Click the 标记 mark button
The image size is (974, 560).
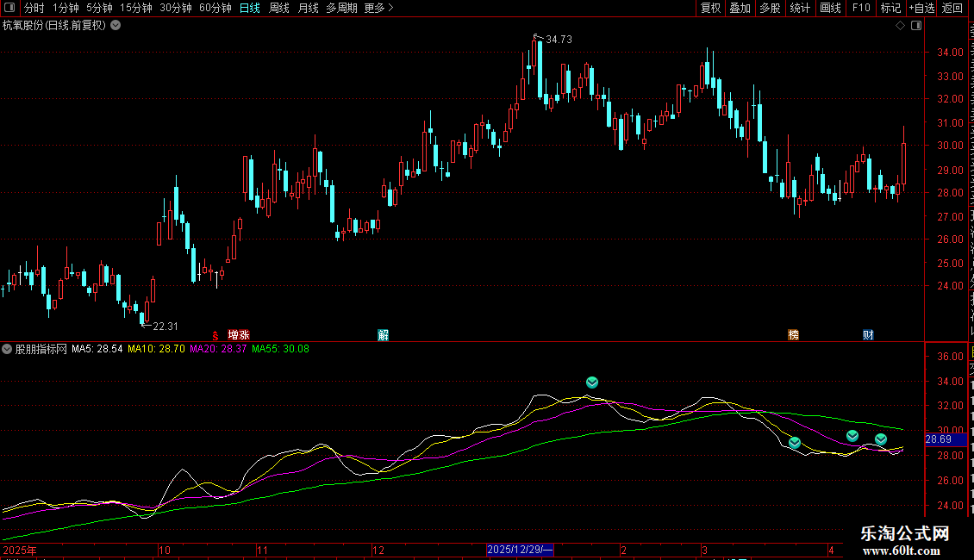coord(890,8)
